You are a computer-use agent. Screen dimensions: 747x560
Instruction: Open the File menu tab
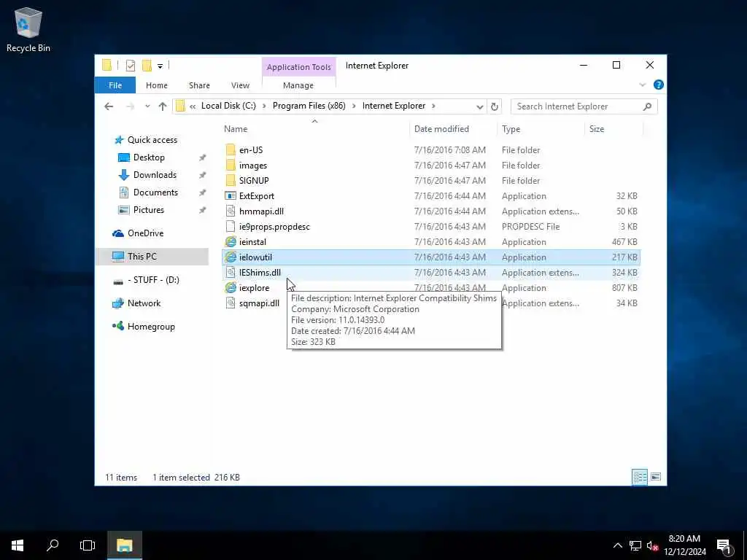coord(115,85)
